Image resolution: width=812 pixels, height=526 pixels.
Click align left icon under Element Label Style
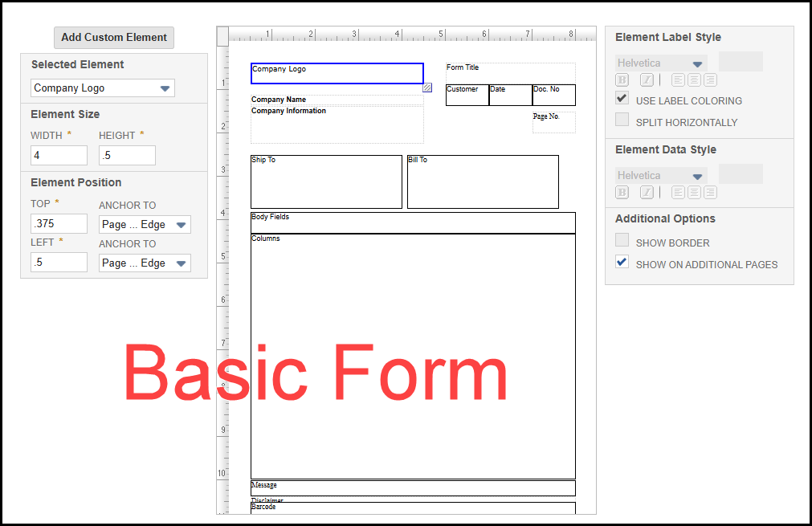tap(678, 80)
